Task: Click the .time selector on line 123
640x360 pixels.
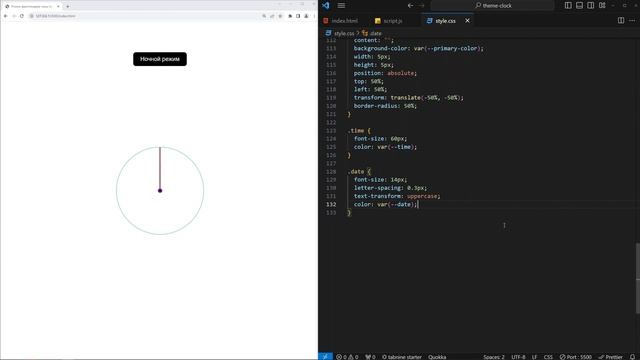Action: coord(356,131)
